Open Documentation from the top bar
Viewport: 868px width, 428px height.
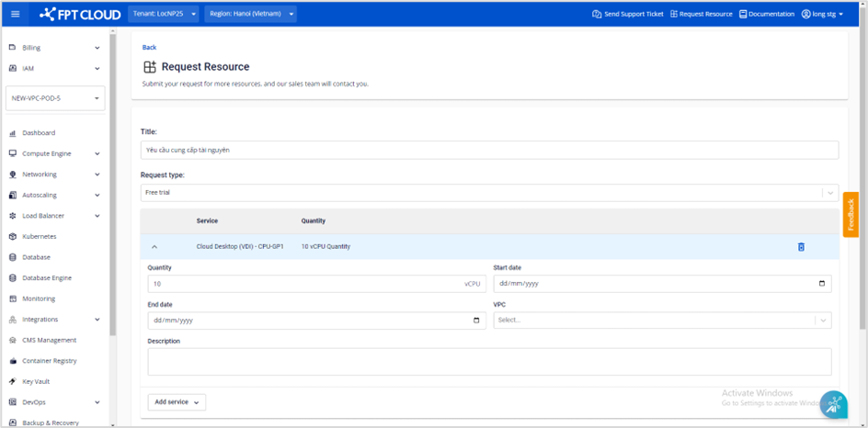(x=767, y=14)
